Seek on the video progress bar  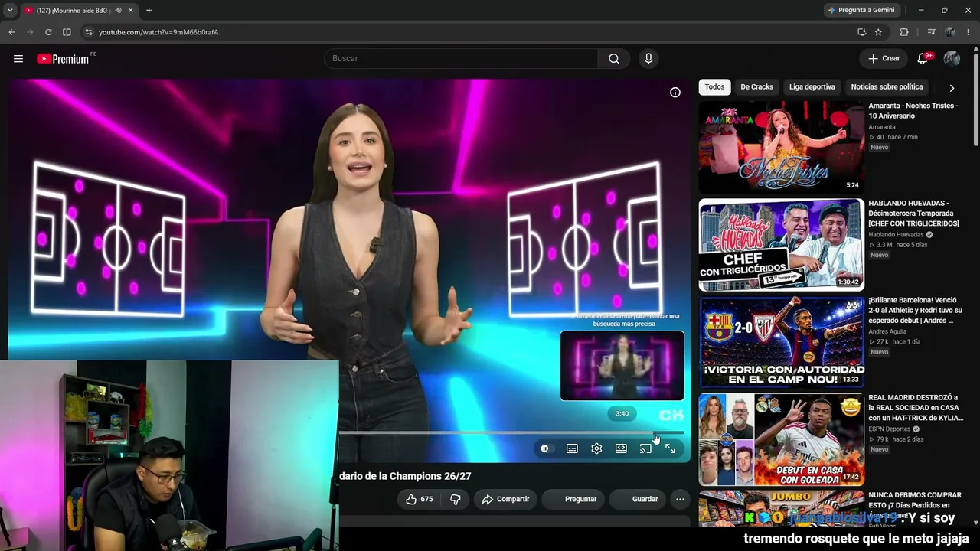click(511, 433)
